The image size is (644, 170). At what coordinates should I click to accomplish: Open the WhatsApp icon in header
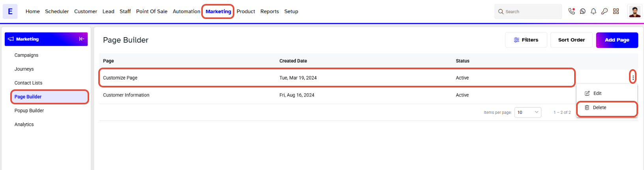(x=582, y=11)
